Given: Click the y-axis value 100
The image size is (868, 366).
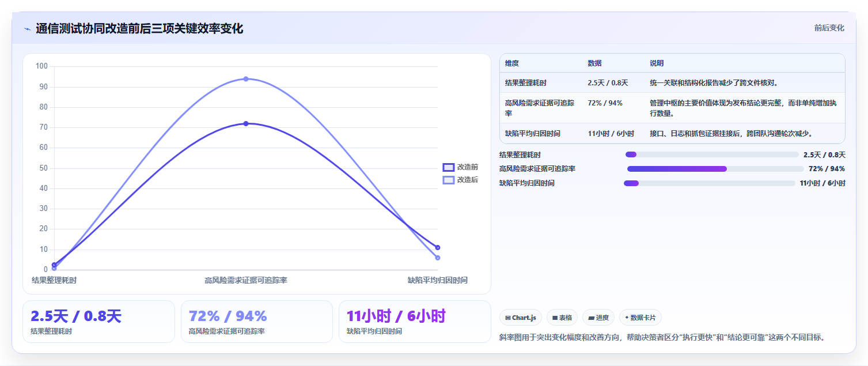Looking at the screenshot, I should [x=41, y=66].
